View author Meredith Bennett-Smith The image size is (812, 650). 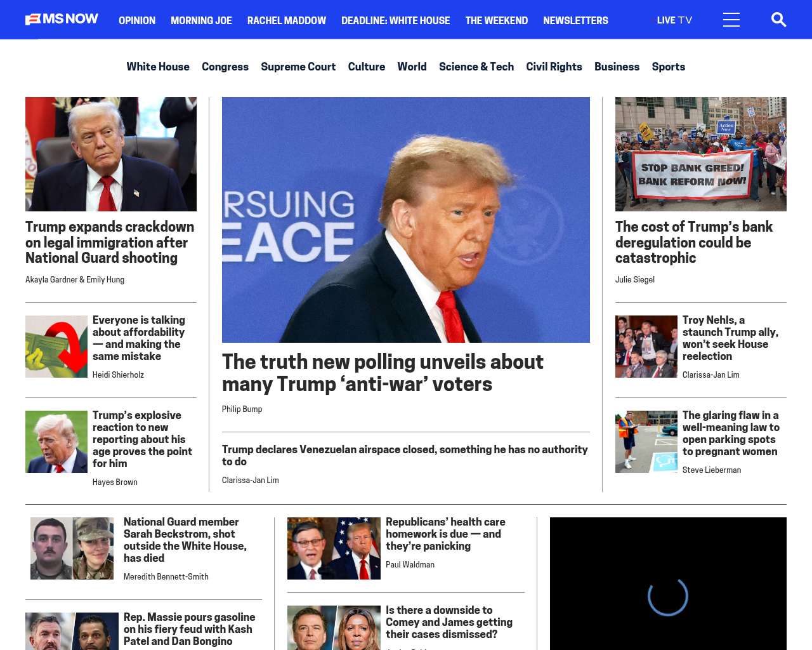tap(166, 576)
